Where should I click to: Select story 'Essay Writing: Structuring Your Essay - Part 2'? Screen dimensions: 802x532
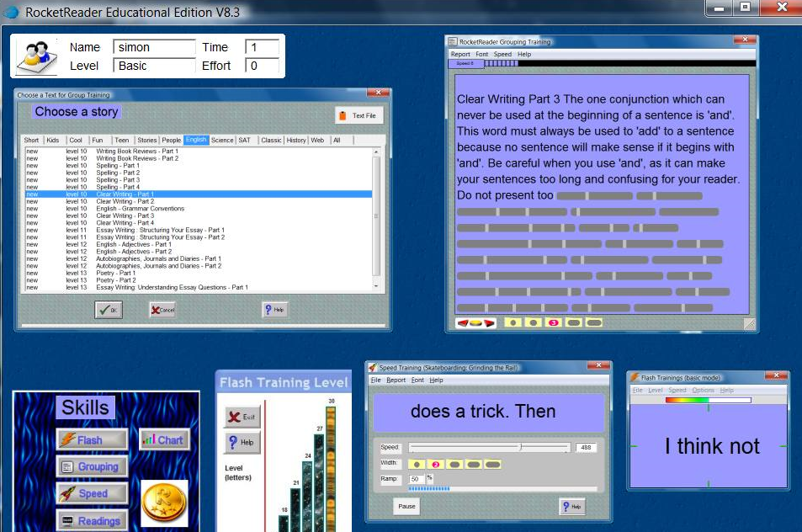199,237
